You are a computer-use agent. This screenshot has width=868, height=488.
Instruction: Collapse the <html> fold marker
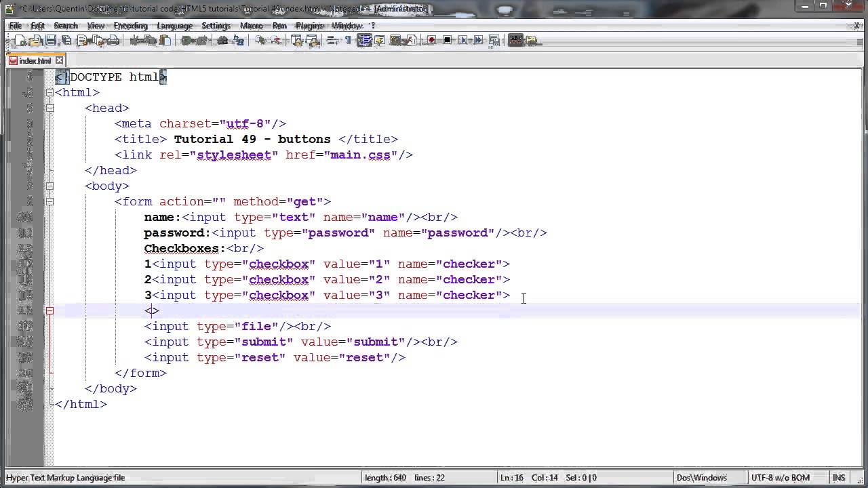tap(50, 92)
